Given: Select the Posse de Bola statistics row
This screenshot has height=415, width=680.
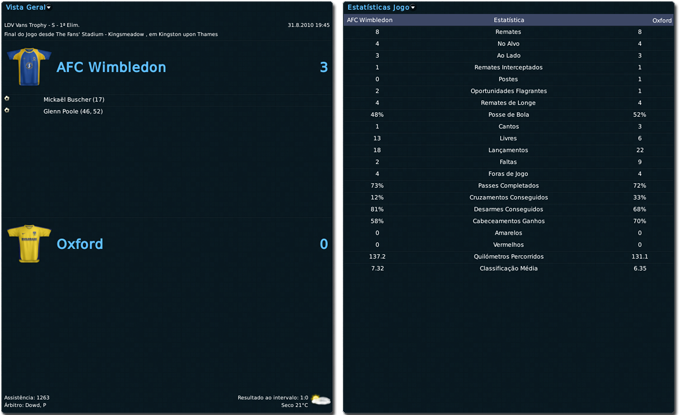Looking at the screenshot, I should pos(508,114).
